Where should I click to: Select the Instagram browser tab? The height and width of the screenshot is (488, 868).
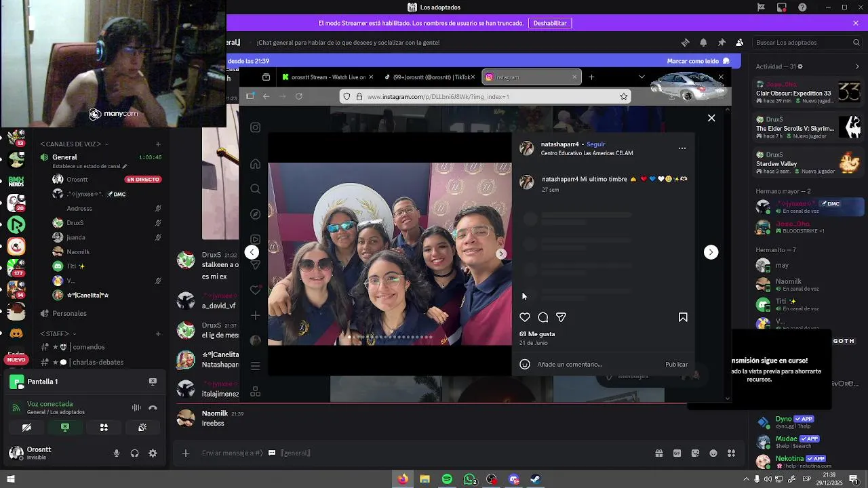(x=531, y=77)
